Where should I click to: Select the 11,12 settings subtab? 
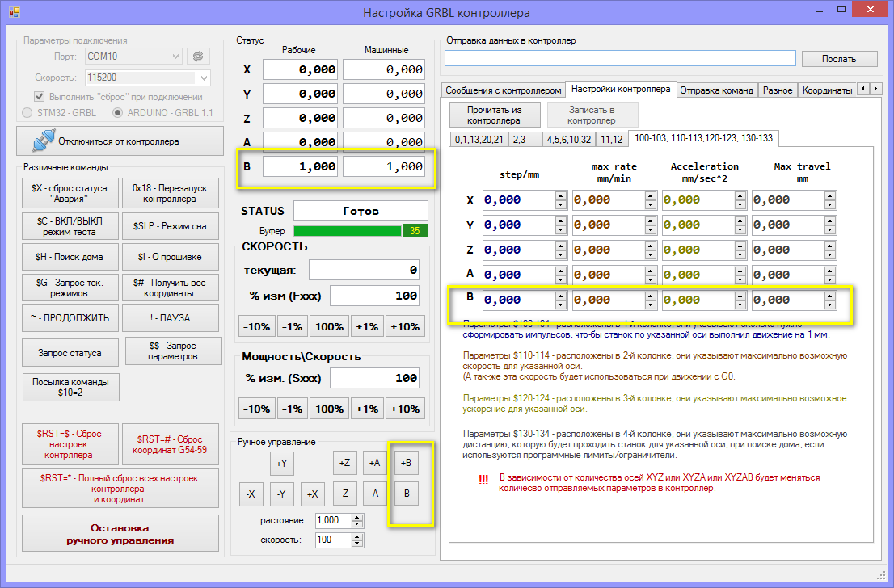coord(611,139)
